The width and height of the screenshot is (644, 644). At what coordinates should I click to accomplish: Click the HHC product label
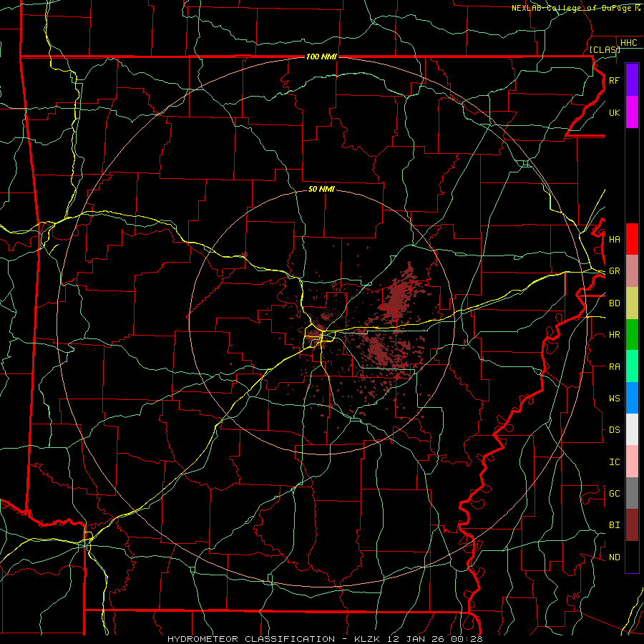coord(628,43)
